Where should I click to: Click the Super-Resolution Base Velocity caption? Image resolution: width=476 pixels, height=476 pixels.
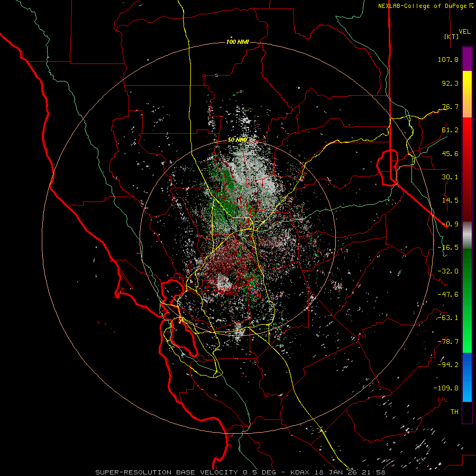[240, 472]
